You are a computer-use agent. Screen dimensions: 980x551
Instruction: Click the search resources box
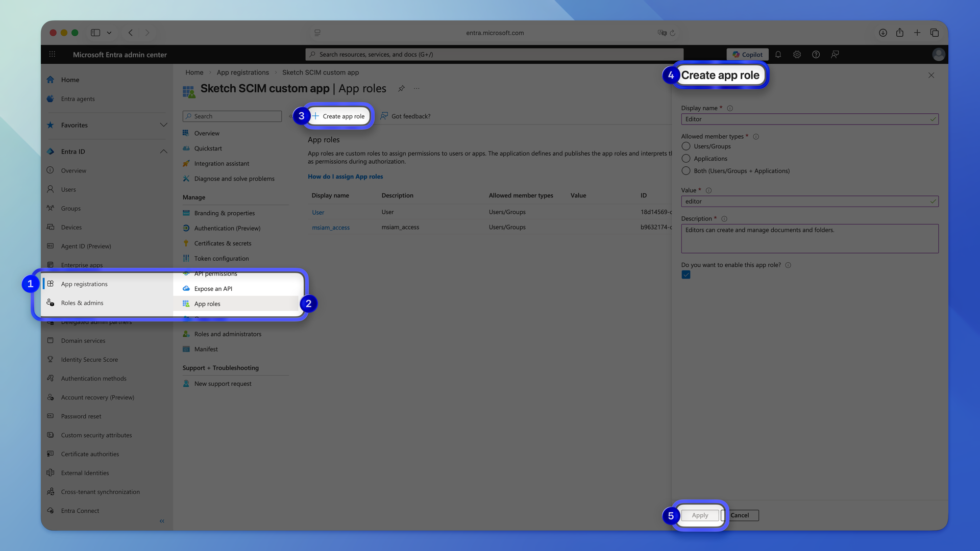point(494,55)
